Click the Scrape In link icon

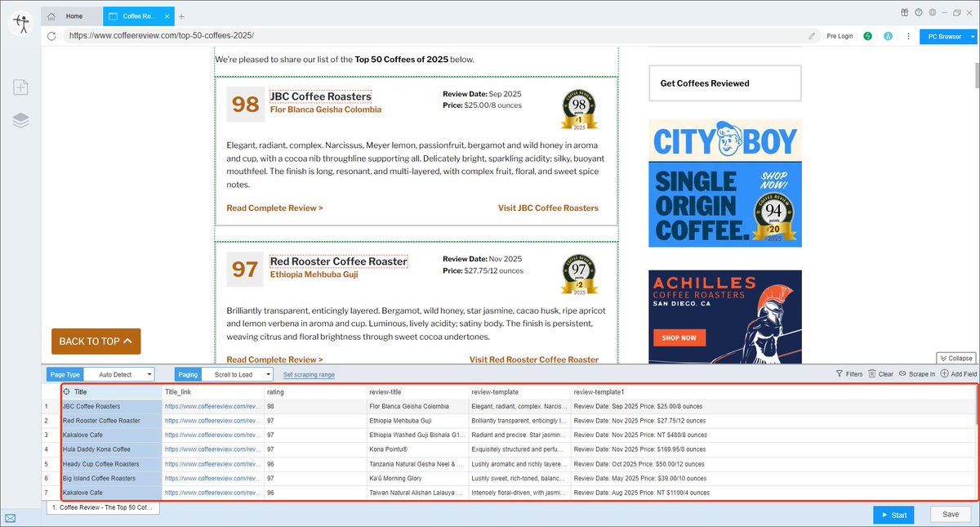(x=902, y=373)
